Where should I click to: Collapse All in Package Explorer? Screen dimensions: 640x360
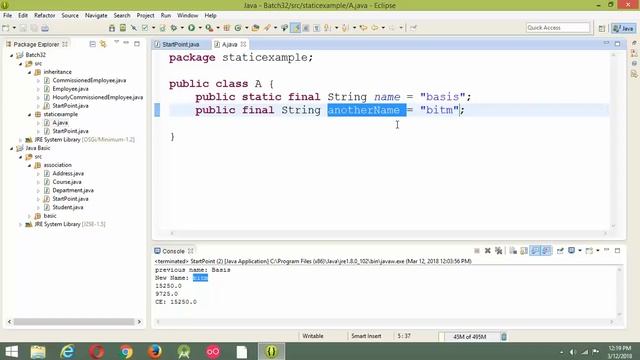tap(93, 44)
